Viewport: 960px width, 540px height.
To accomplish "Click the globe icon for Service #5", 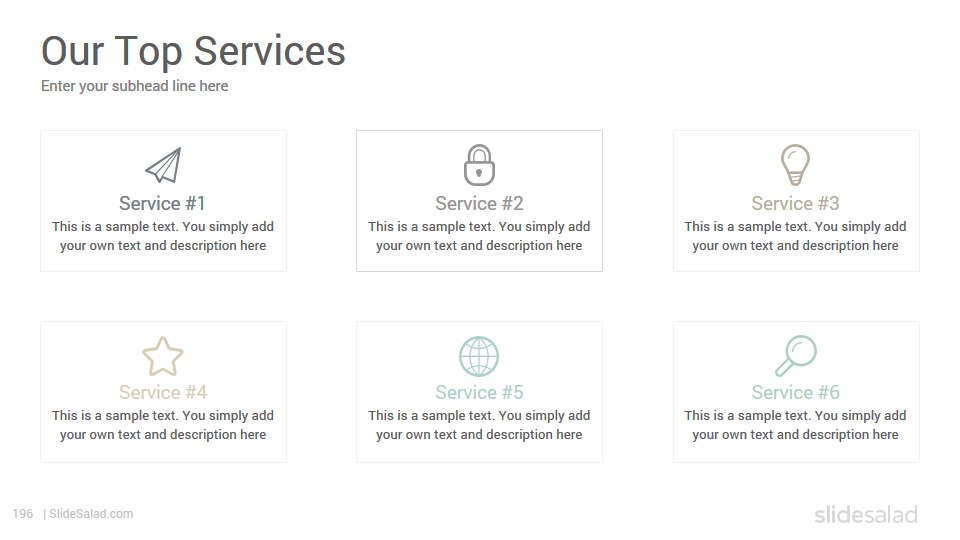I will point(479,356).
